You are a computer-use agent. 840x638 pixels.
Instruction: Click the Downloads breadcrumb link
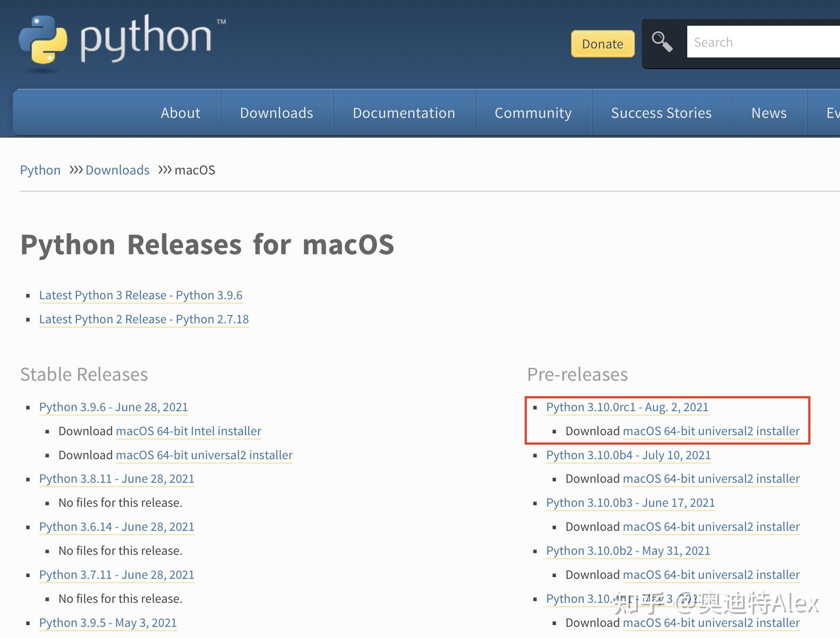(x=117, y=170)
